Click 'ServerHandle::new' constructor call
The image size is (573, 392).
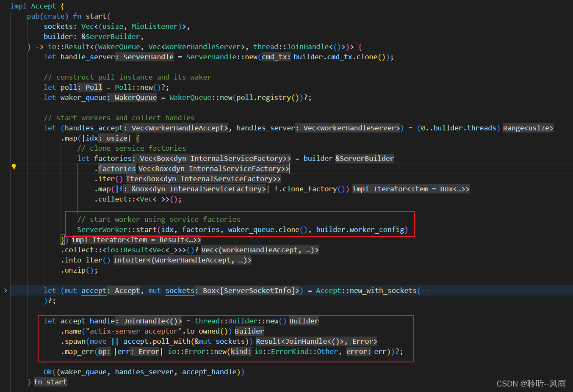[x=221, y=57]
